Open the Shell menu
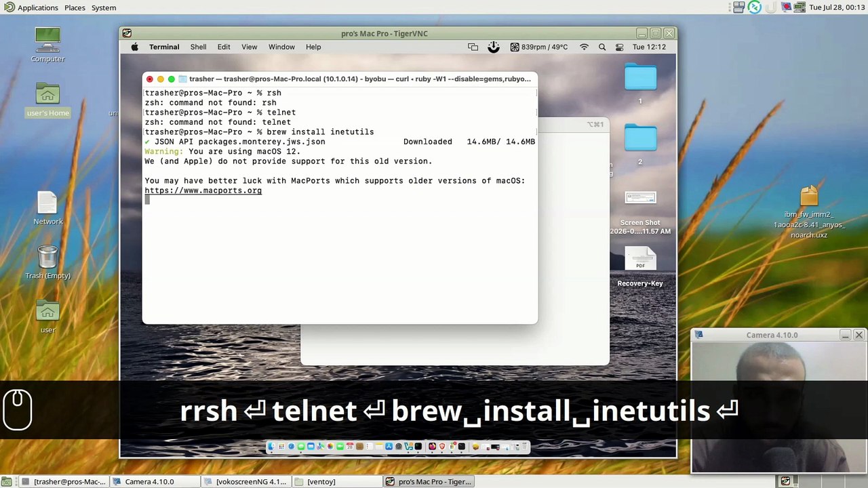The height and width of the screenshot is (488, 868). click(x=198, y=47)
